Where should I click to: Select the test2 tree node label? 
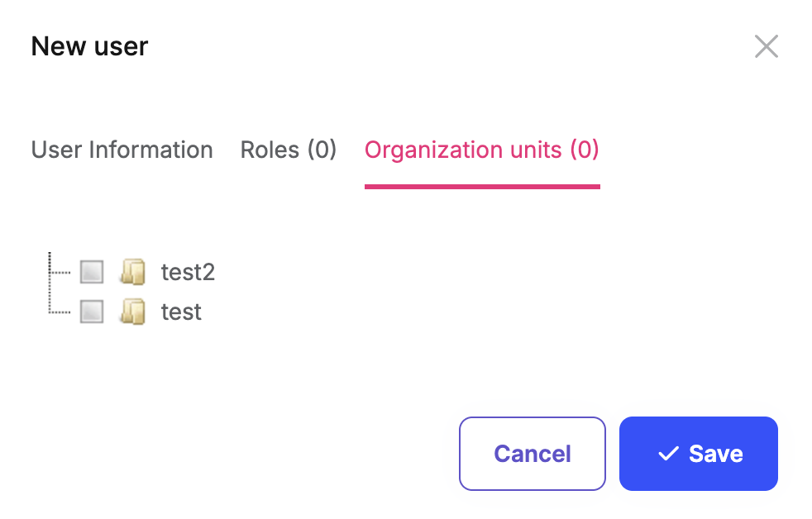(x=188, y=272)
